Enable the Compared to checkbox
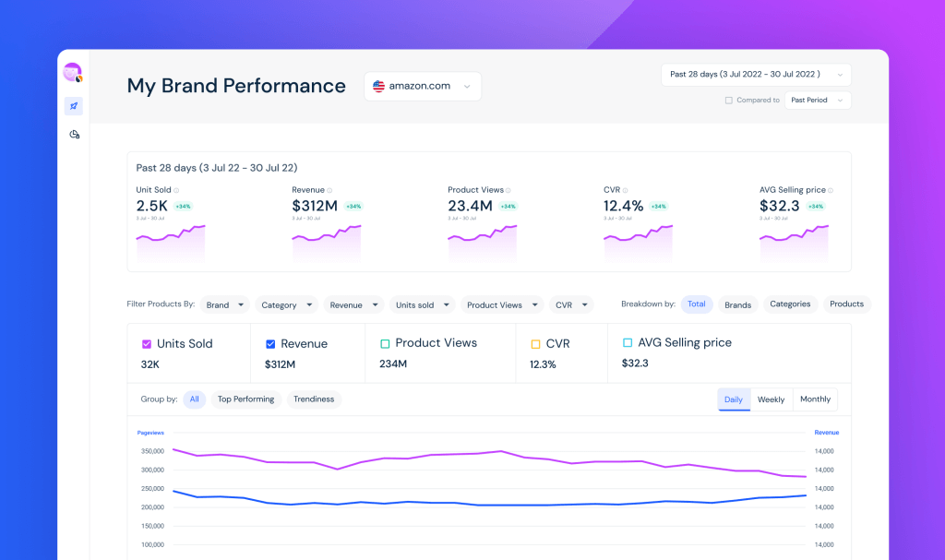 point(728,101)
